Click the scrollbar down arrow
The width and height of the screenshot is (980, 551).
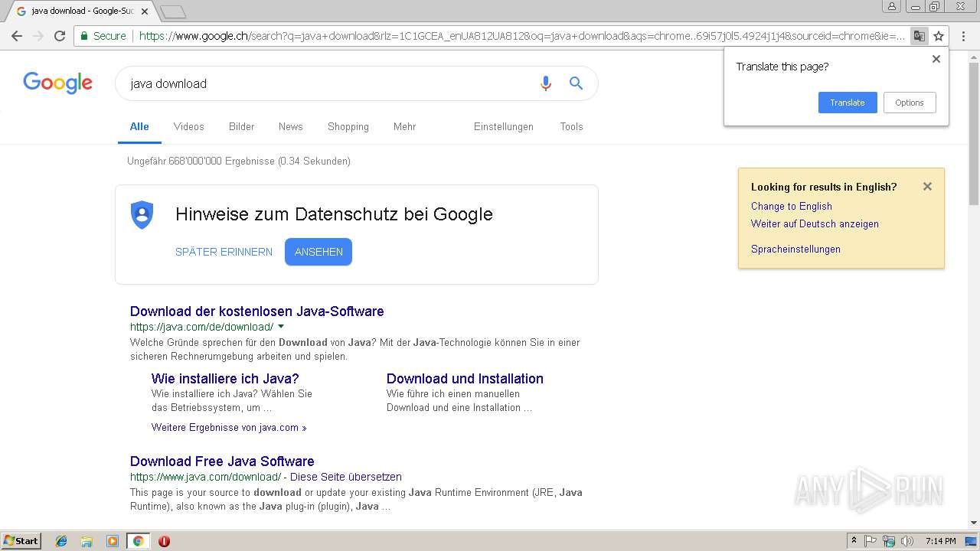click(973, 523)
